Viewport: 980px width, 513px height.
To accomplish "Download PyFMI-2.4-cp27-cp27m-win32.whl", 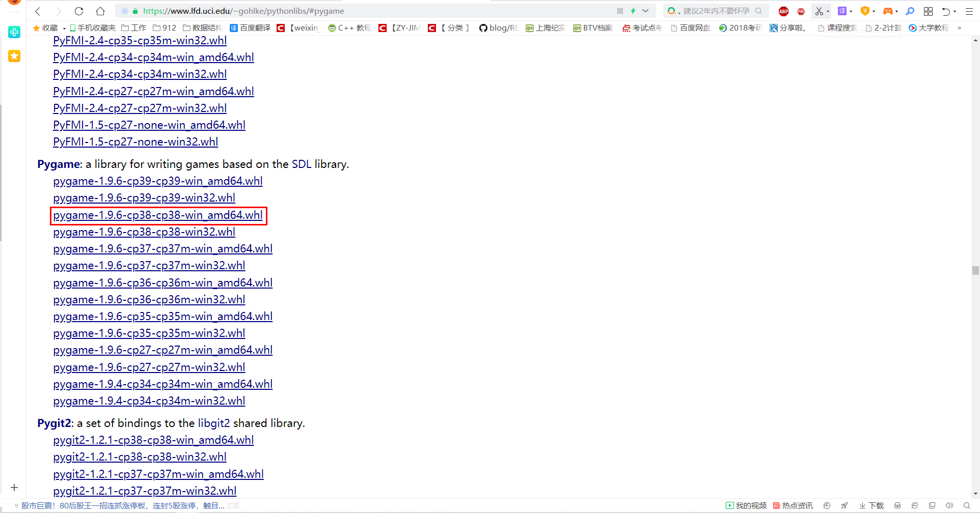I will pos(140,108).
